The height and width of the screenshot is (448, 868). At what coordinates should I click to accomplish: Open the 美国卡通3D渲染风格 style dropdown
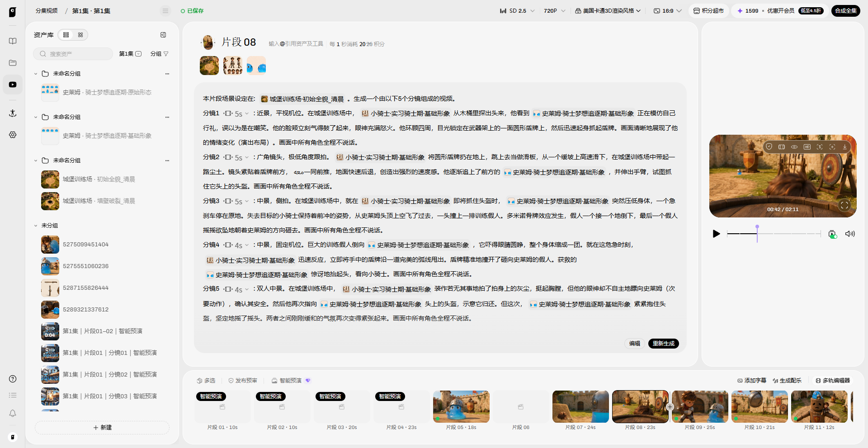click(x=608, y=11)
